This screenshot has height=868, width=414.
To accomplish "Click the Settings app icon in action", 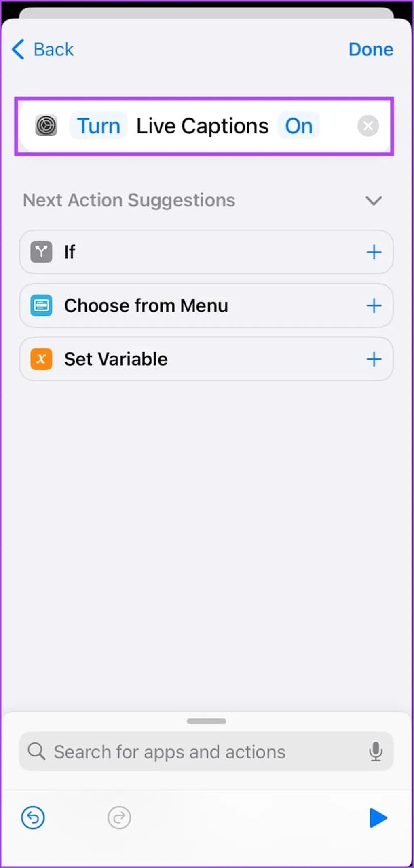I will (x=46, y=125).
